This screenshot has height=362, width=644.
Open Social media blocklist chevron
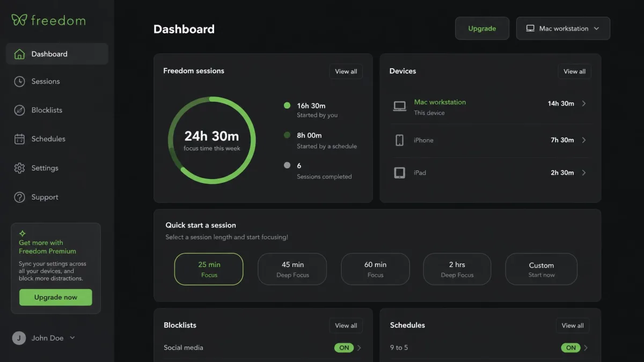pos(359,348)
